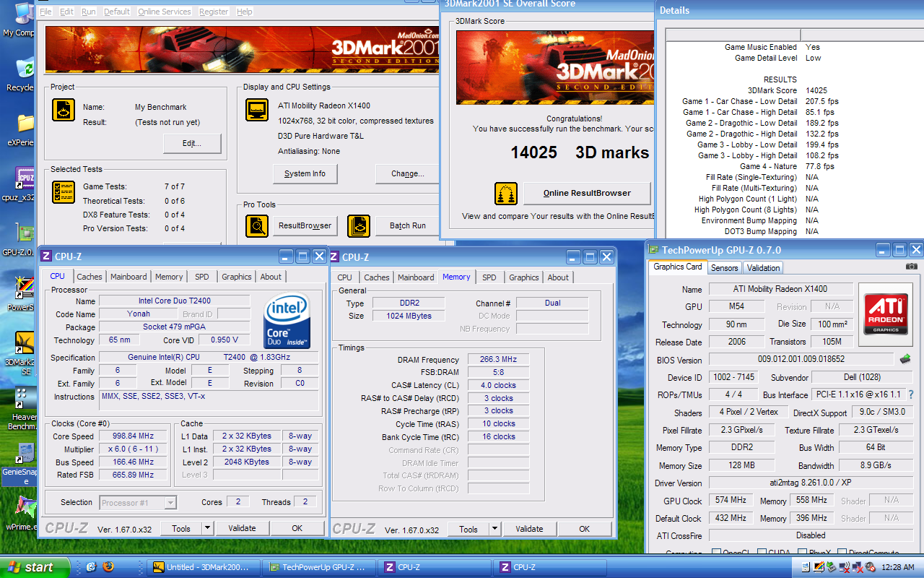Image resolution: width=924 pixels, height=578 pixels.
Task: Click the Edit... button in Project section
Action: [x=191, y=143]
